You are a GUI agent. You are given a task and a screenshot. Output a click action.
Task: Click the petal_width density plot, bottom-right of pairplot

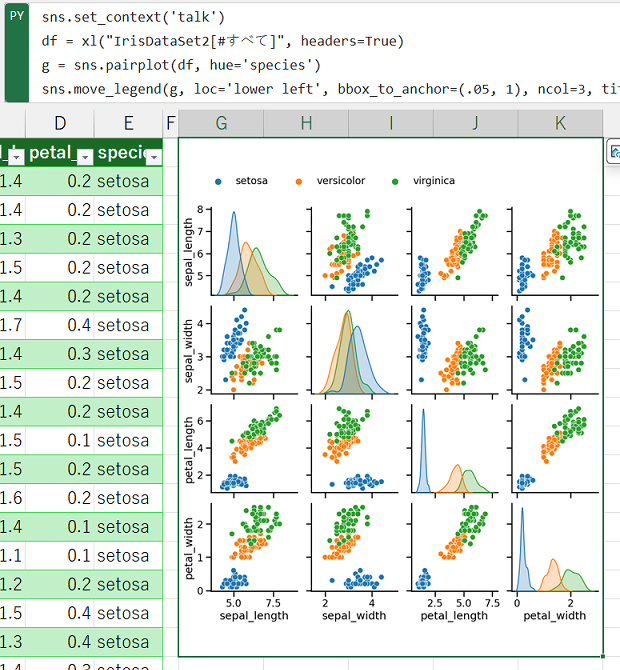(x=555, y=547)
